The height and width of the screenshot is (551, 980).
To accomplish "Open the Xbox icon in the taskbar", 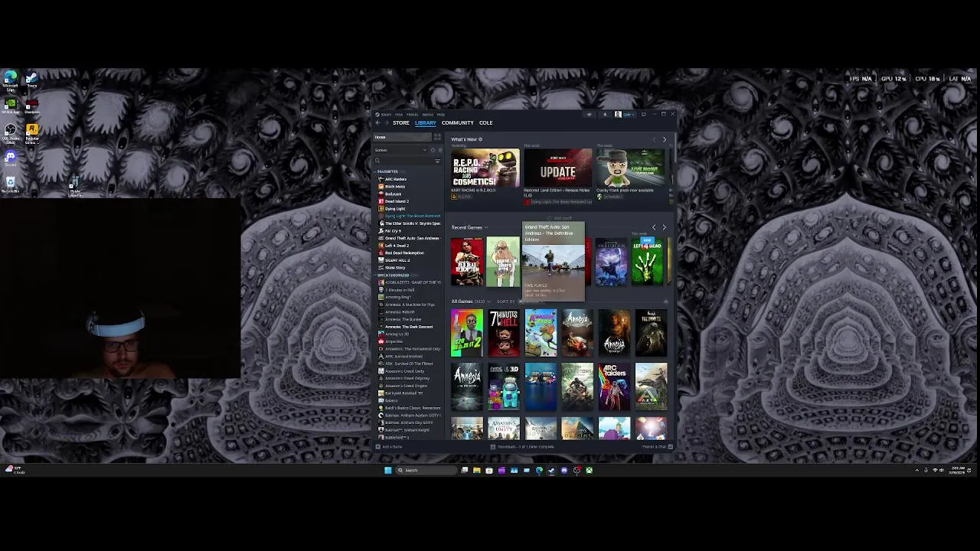I will click(x=590, y=470).
